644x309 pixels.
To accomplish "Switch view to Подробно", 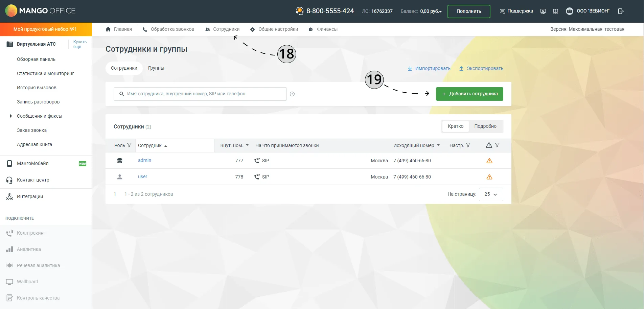I will [485, 126].
